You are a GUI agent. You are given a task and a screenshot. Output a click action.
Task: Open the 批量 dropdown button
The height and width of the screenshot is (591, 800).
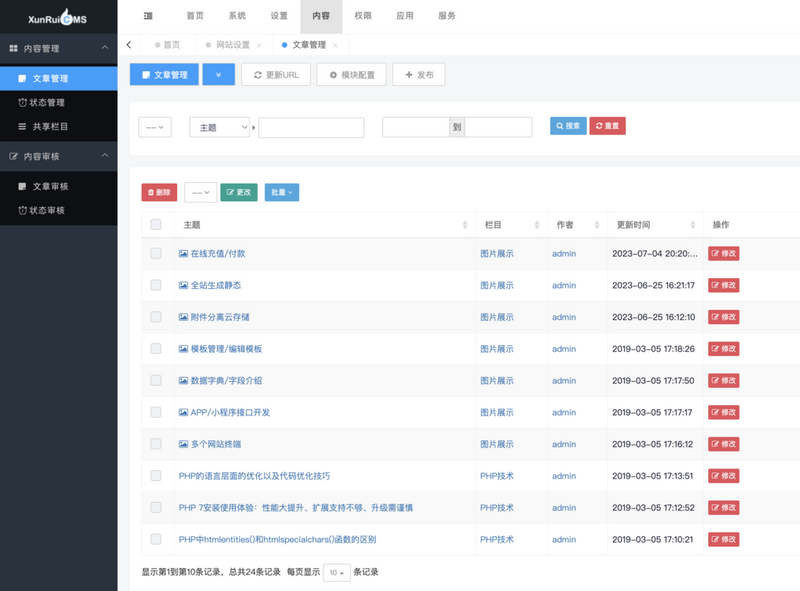click(282, 192)
